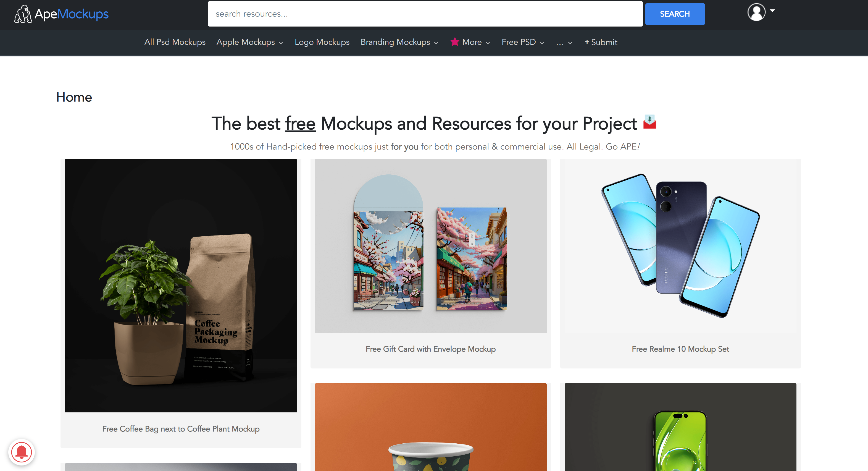
Task: Open the user account avatar icon
Action: click(756, 12)
